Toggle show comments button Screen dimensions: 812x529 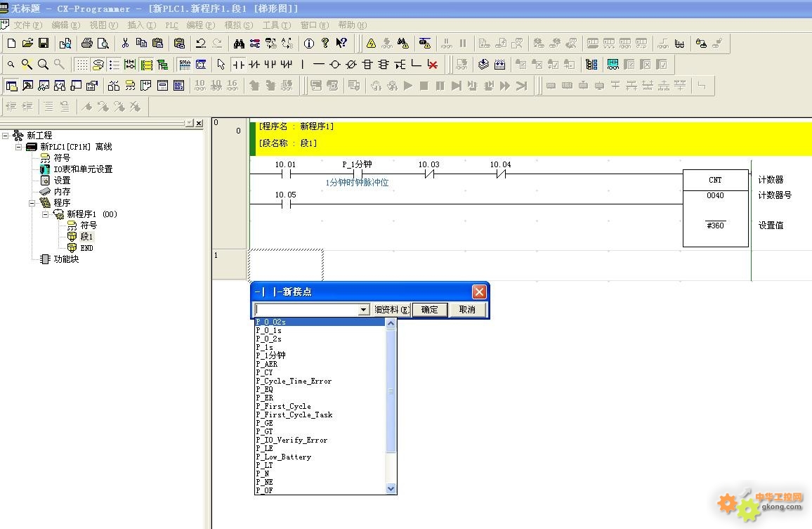click(98, 64)
